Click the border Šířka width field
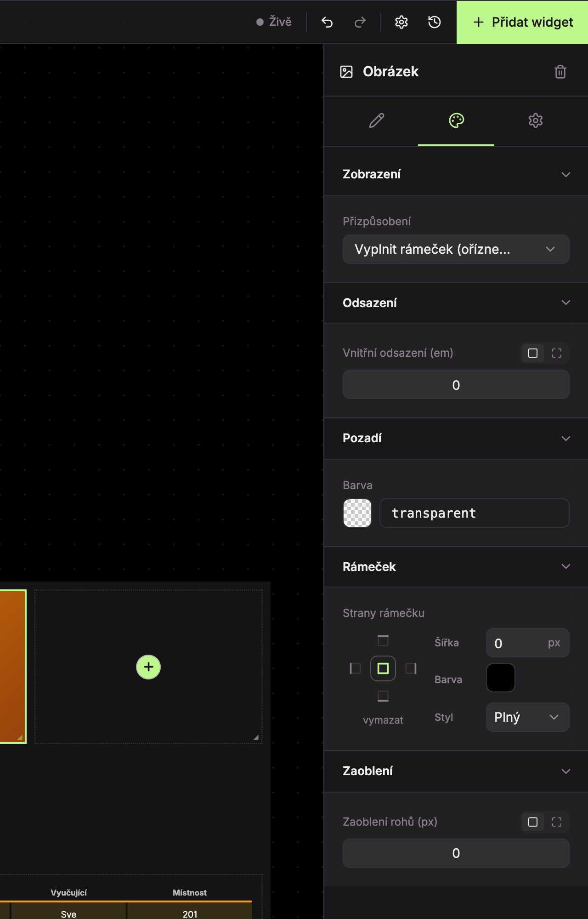Screen dimensions: 588x919 coord(528,643)
